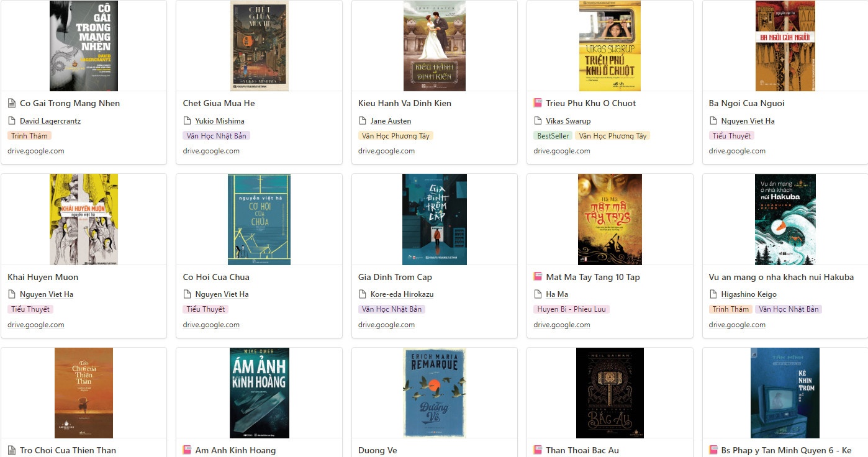Open the Kore-eda Hirokazu author link

coord(402,294)
